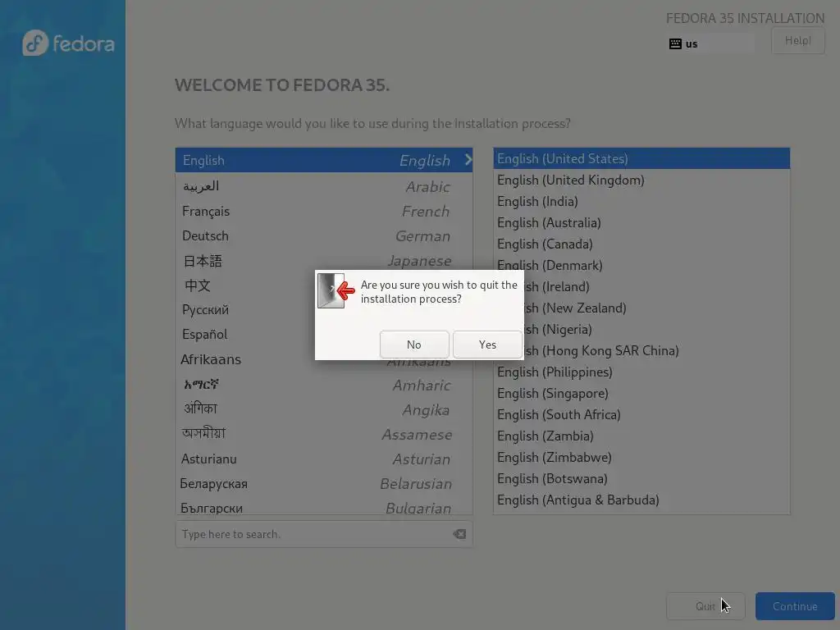Click the keyboard layout icon next to us

pos(675,44)
